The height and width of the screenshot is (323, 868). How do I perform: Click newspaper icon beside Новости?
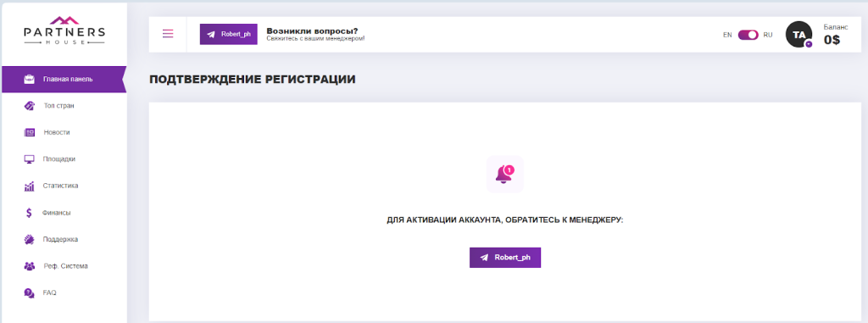pos(30,132)
